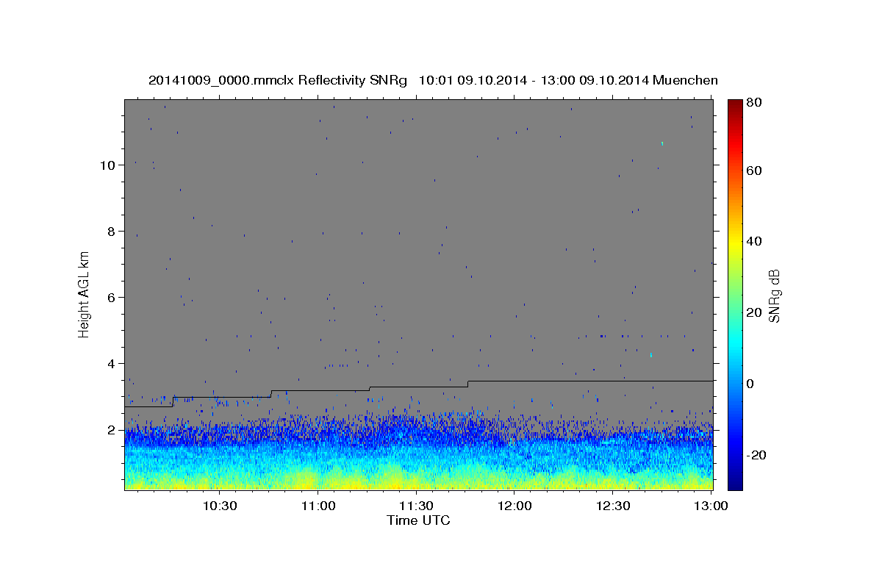Click the colorbar value -20

coord(756,456)
